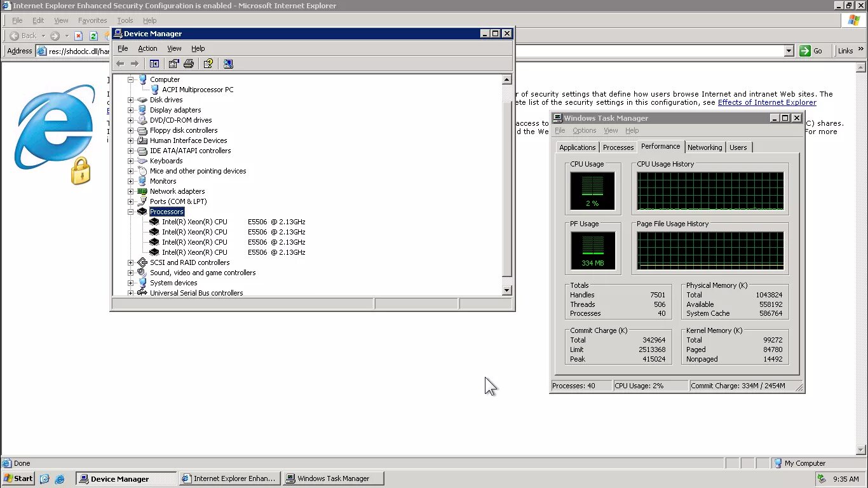Open Task Manager Options menu
Viewport: 868px width, 488px height.
coord(584,130)
